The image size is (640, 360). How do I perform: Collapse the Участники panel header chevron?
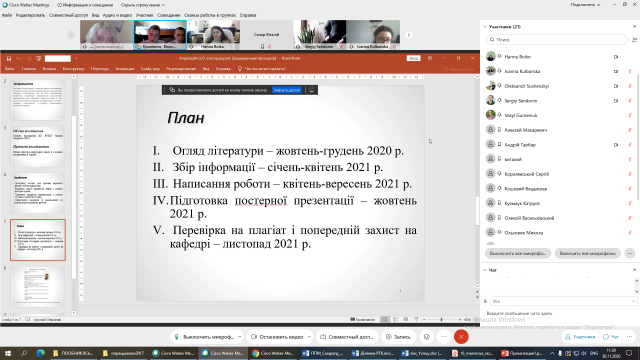[x=485, y=27]
